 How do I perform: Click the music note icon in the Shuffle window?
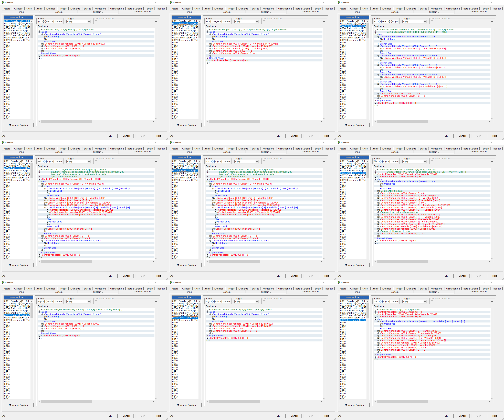pos(340,276)
